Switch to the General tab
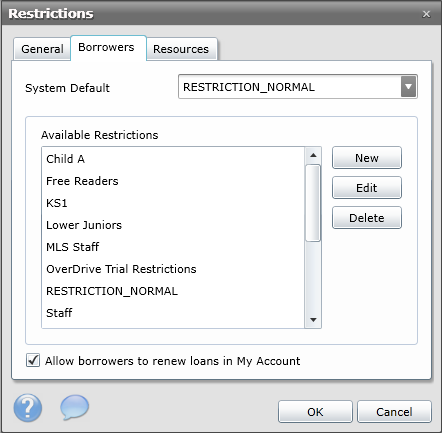This screenshot has width=442, height=433. 42,49
